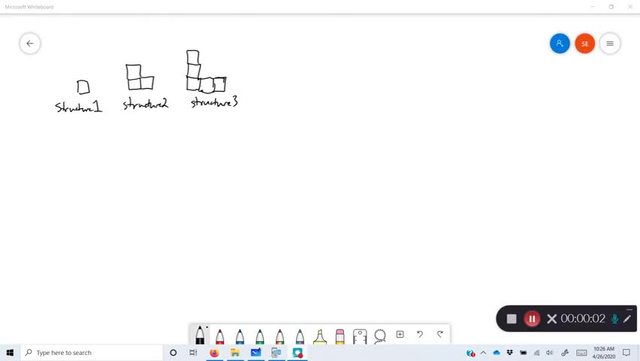Select the blue pen tool
Viewport: 640px width, 361px height.
(x=240, y=336)
